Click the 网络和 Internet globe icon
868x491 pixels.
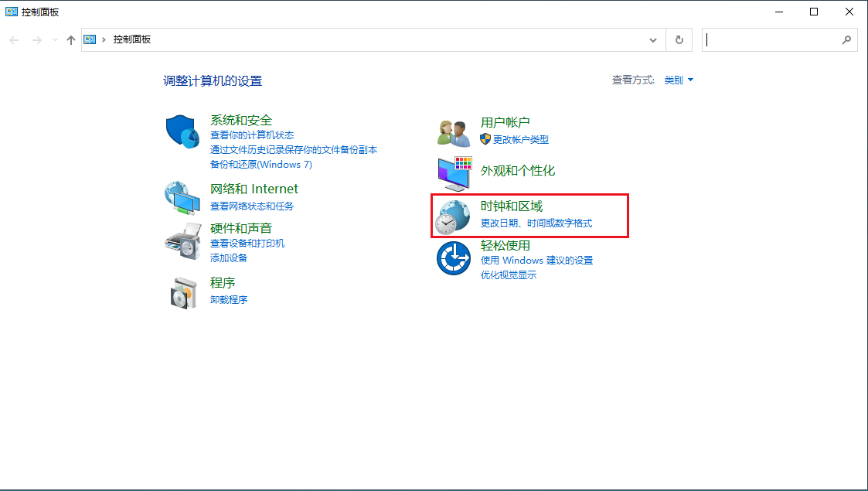(x=181, y=198)
